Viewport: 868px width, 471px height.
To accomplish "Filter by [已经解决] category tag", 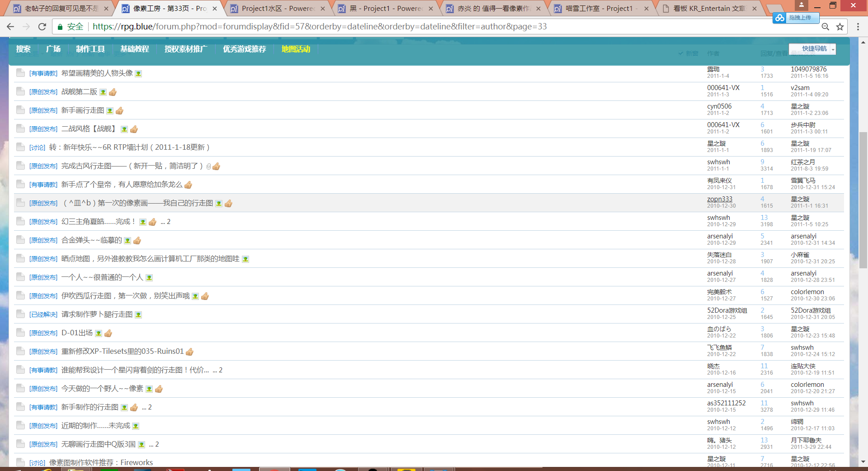I will (x=43, y=315).
